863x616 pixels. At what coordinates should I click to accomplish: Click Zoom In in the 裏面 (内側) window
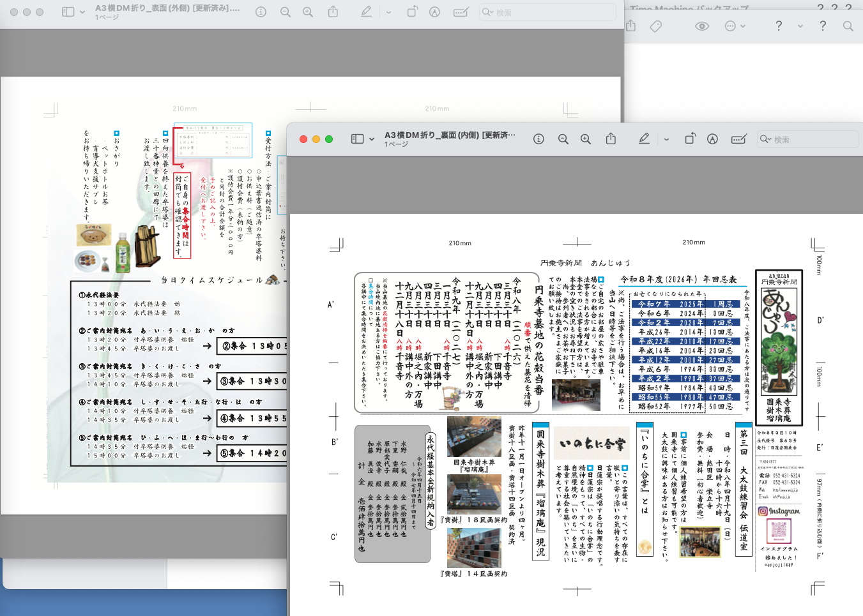[585, 139]
